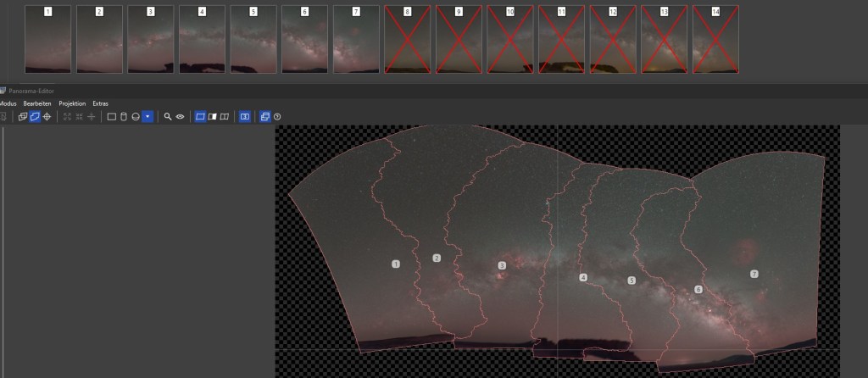Image resolution: width=868 pixels, height=378 pixels.
Task: Open the Projektion menu
Action: [72, 103]
